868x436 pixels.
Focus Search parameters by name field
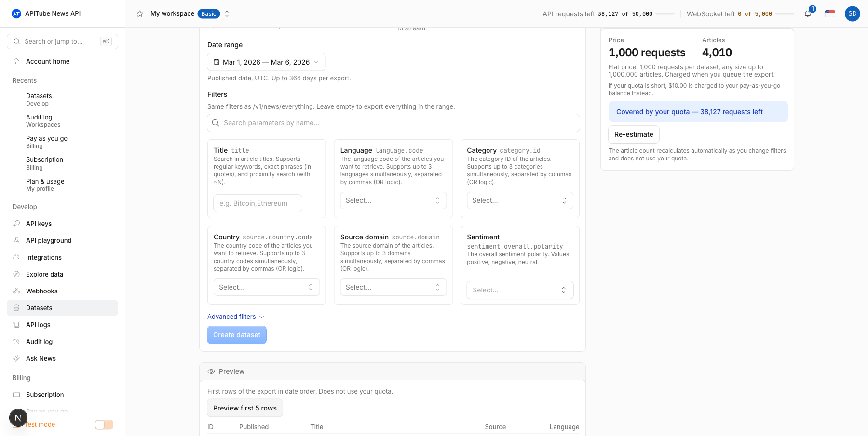(393, 123)
